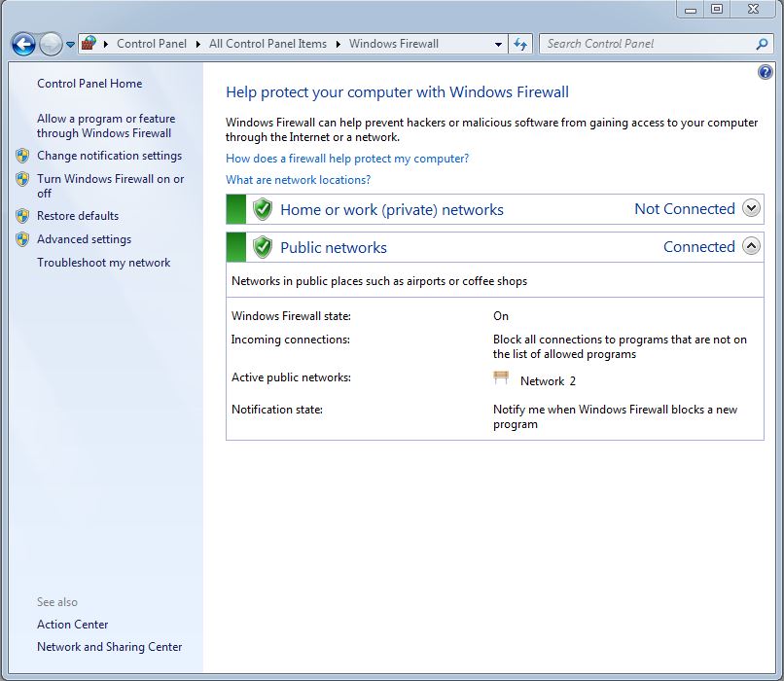Image resolution: width=784 pixels, height=681 pixels.
Task: Click the Active public networks label
Action: tap(291, 377)
